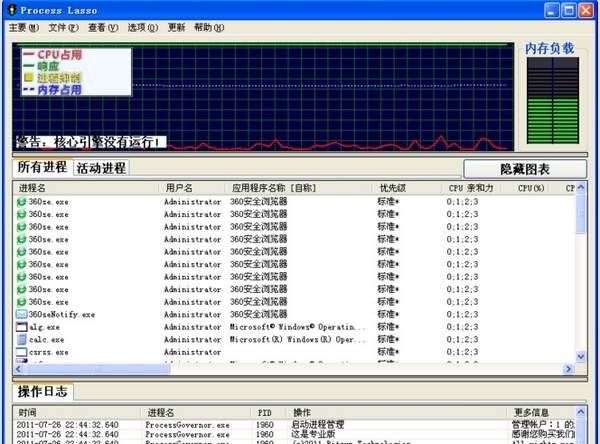Click the alg.exe process icon
This screenshot has width=600, height=444.
click(x=21, y=327)
